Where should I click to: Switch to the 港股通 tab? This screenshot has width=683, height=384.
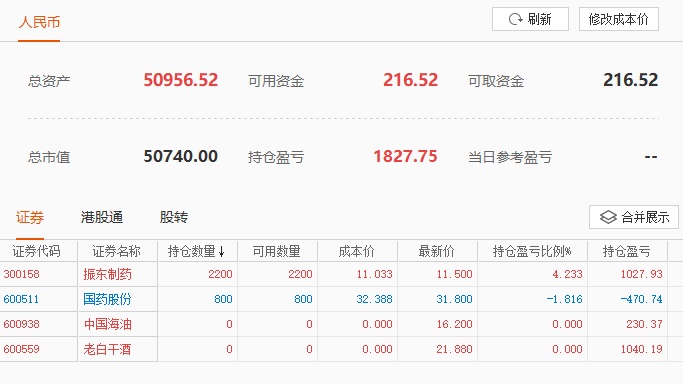(x=102, y=217)
